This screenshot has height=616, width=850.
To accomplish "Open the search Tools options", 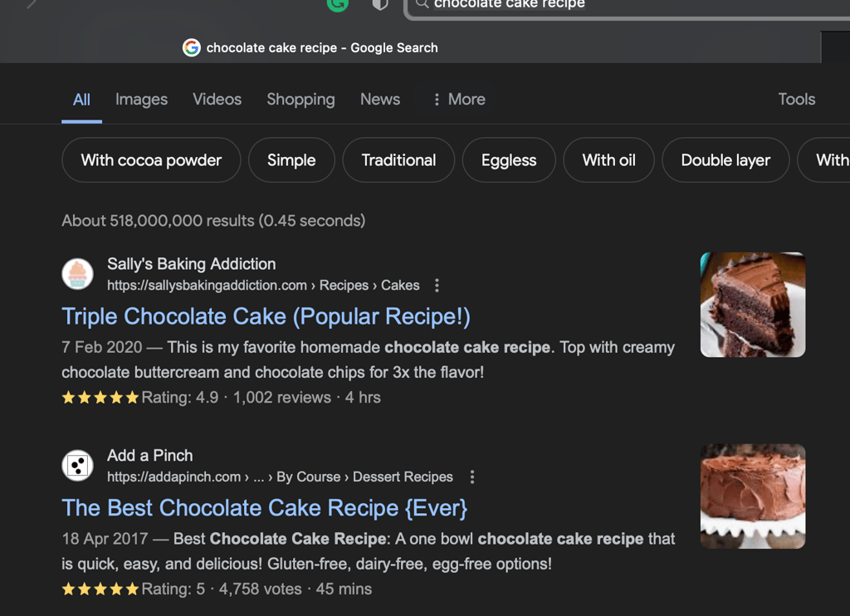I will (x=796, y=100).
